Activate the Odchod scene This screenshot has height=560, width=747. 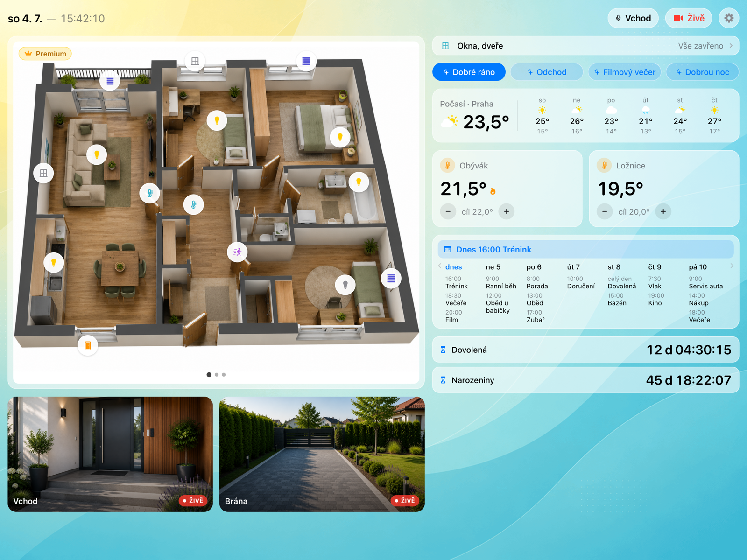point(547,72)
